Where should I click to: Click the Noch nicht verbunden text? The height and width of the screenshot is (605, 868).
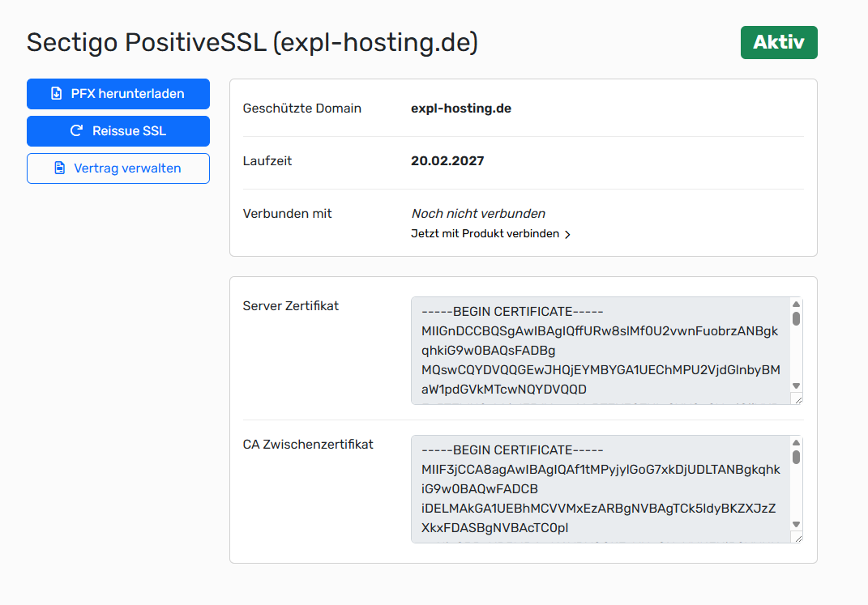(478, 214)
